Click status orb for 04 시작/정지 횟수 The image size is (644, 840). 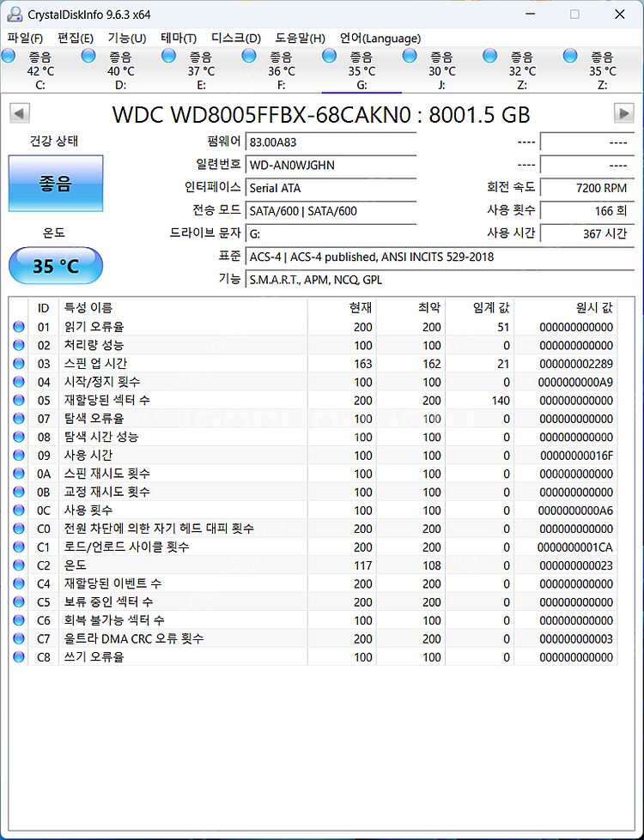(19, 382)
